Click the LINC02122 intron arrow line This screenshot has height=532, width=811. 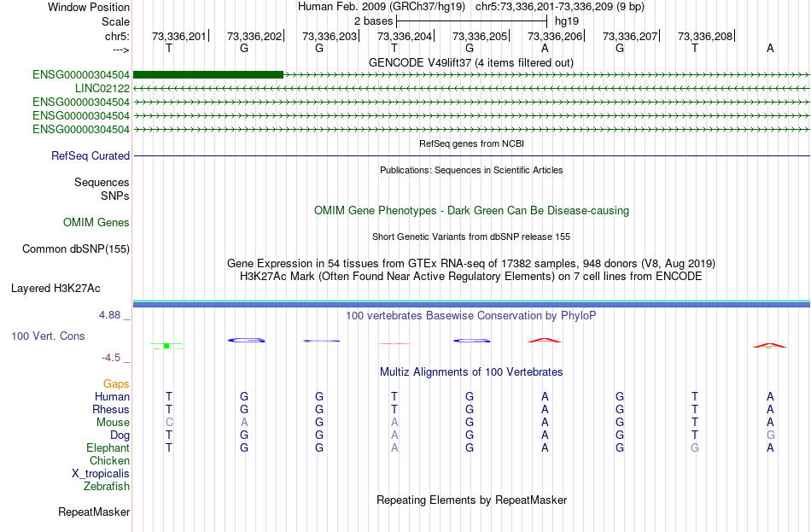tap(471, 89)
